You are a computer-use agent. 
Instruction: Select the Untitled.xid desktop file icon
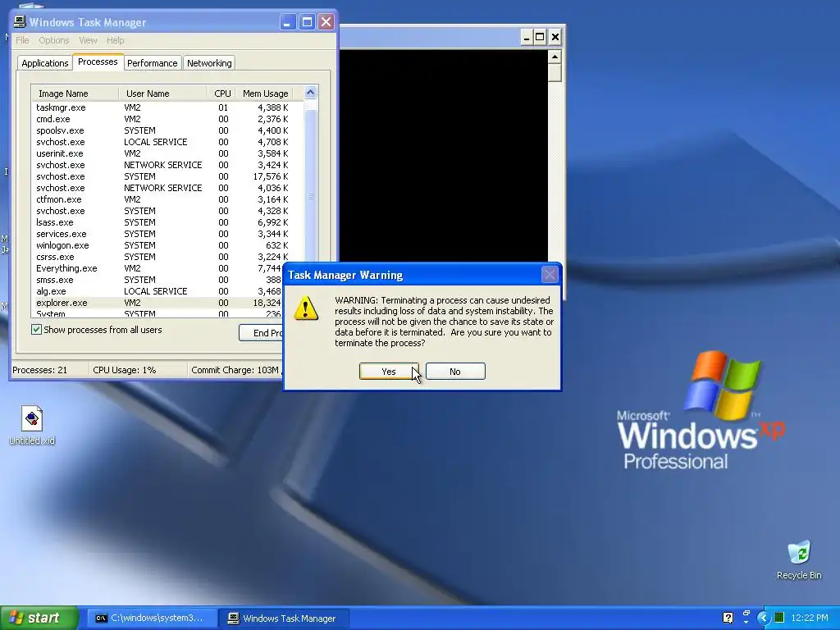32,426
